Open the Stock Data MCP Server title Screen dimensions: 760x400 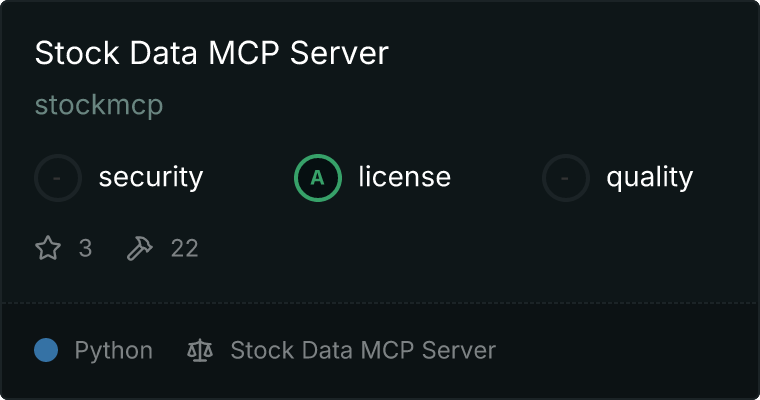tap(211, 54)
